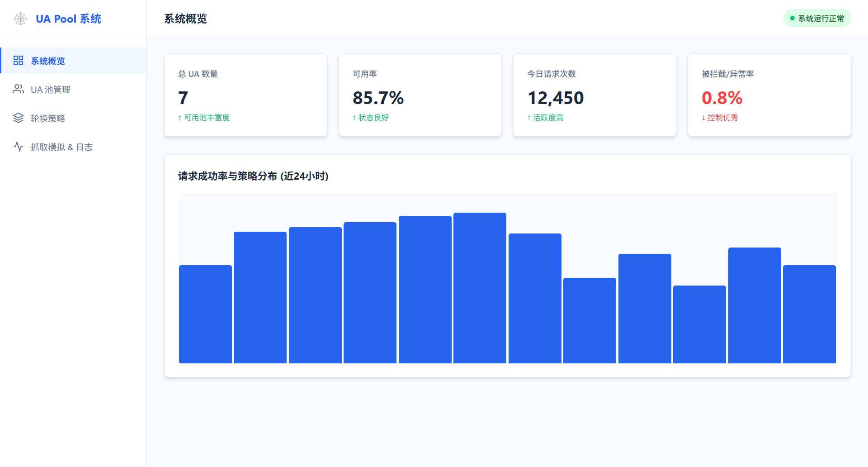Click the first bar in chart
The width and height of the screenshot is (868, 467).
[x=205, y=314]
